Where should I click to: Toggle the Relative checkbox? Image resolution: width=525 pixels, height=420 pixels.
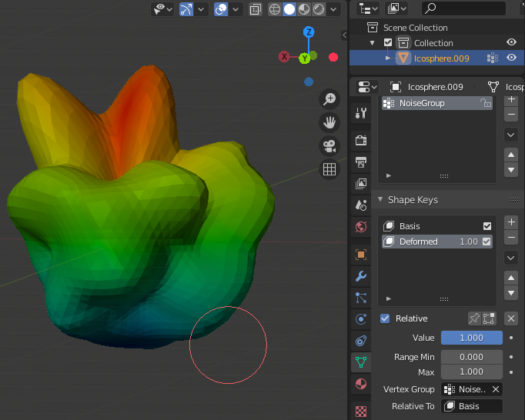click(385, 318)
